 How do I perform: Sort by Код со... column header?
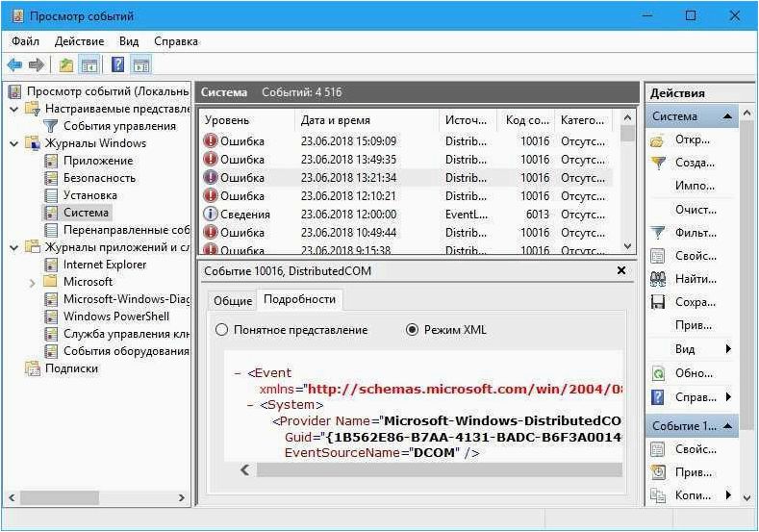coord(526,120)
